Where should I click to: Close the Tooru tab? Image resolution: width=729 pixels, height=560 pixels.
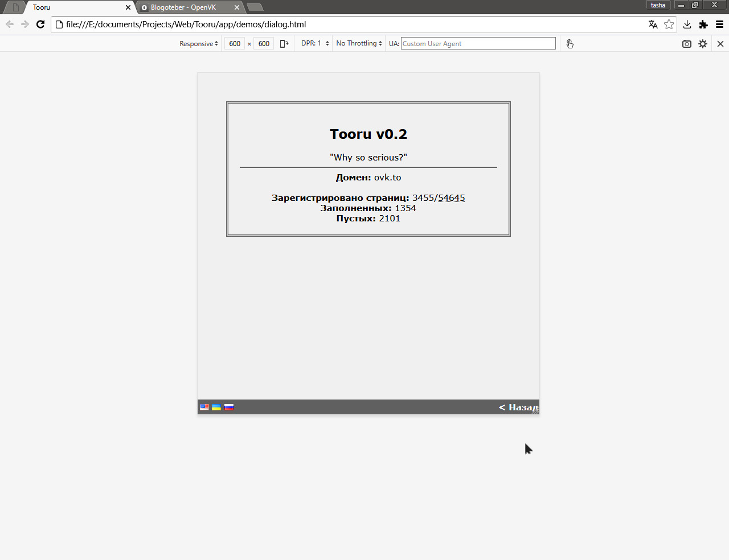tap(128, 7)
